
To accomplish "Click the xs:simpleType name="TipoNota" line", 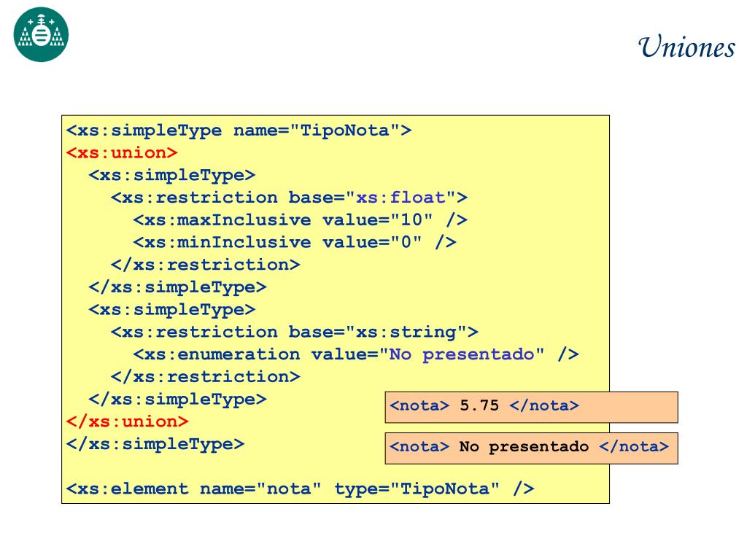I will (x=239, y=131).
